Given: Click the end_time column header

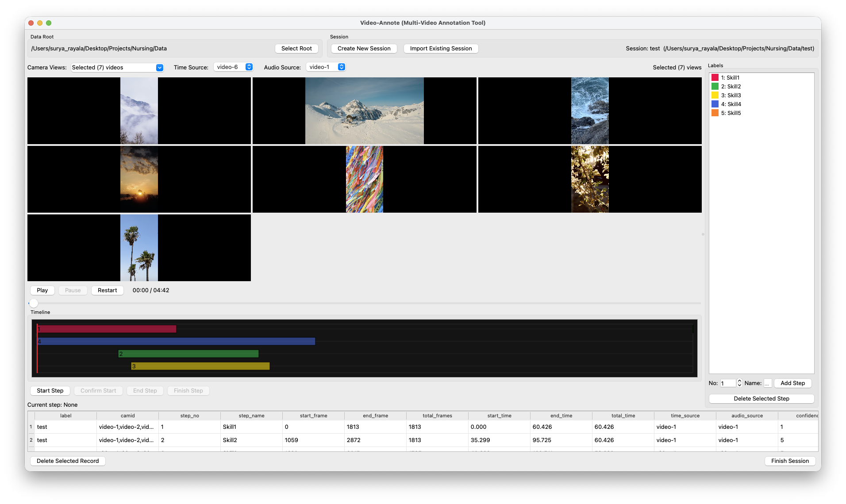Looking at the screenshot, I should [x=561, y=416].
